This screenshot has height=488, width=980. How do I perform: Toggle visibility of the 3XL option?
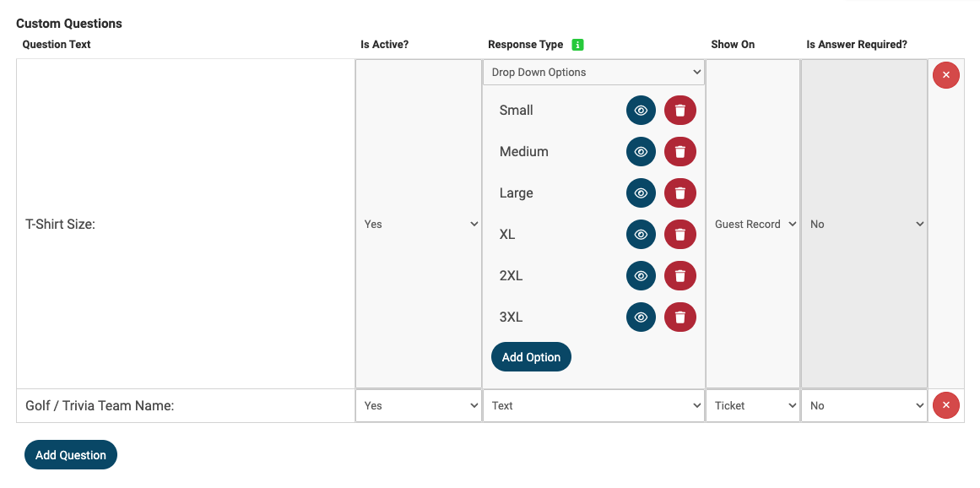click(641, 317)
